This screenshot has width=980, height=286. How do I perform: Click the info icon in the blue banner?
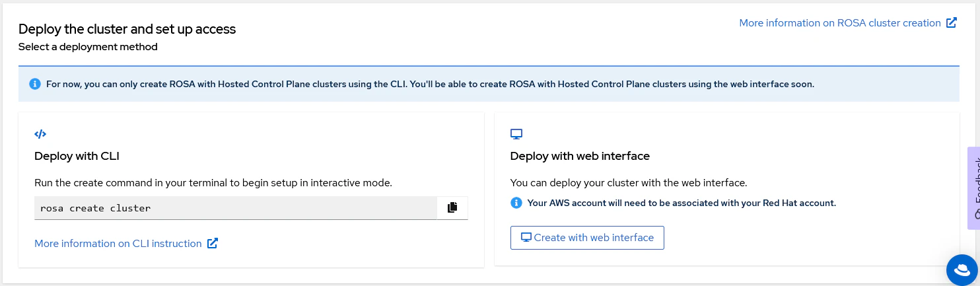tap(35, 85)
